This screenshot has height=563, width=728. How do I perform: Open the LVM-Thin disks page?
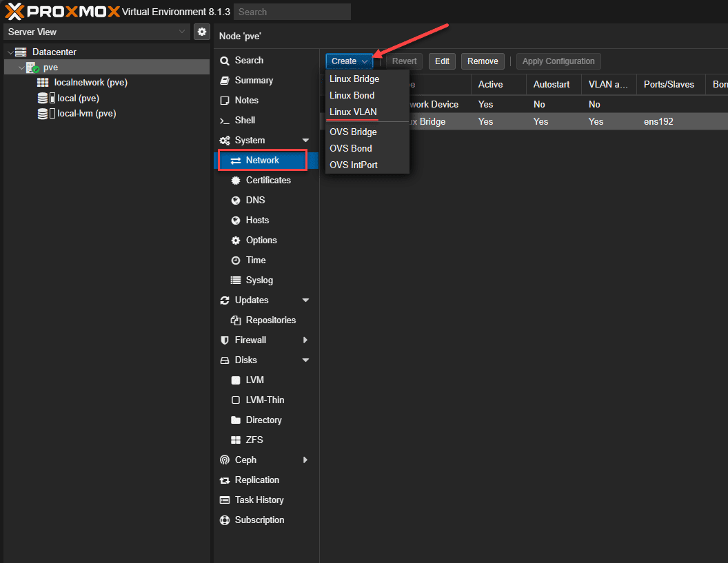[x=265, y=400]
